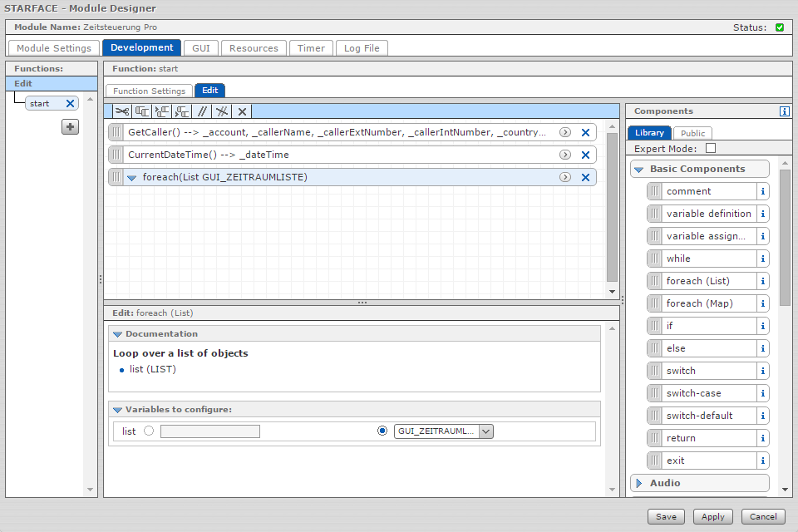
Task: Click the comment-out double slash toolbar icon
Action: (201, 111)
